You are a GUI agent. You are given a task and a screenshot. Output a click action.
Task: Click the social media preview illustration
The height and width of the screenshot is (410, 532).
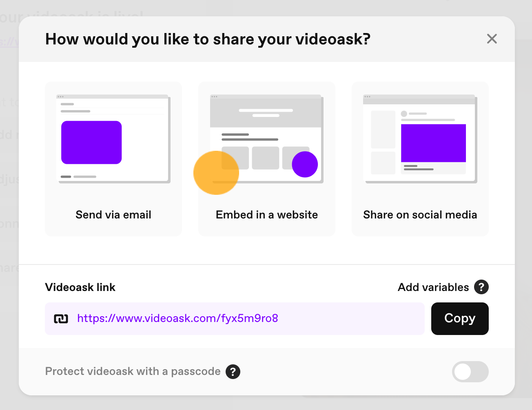click(420, 139)
